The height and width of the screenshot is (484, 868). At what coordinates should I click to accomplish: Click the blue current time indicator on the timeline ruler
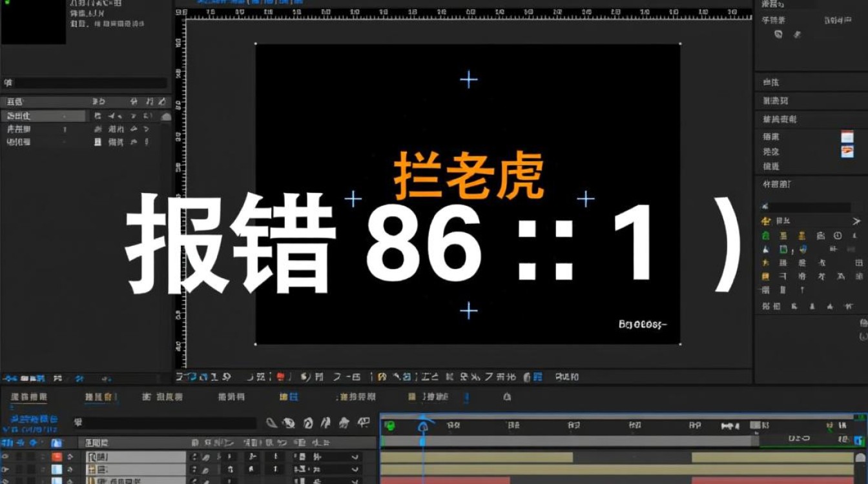[422, 426]
